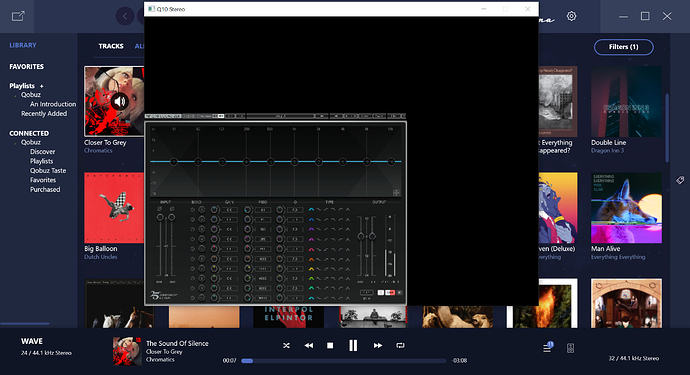
Task: Click band 3 number button in Q10
Action: coord(202,229)
